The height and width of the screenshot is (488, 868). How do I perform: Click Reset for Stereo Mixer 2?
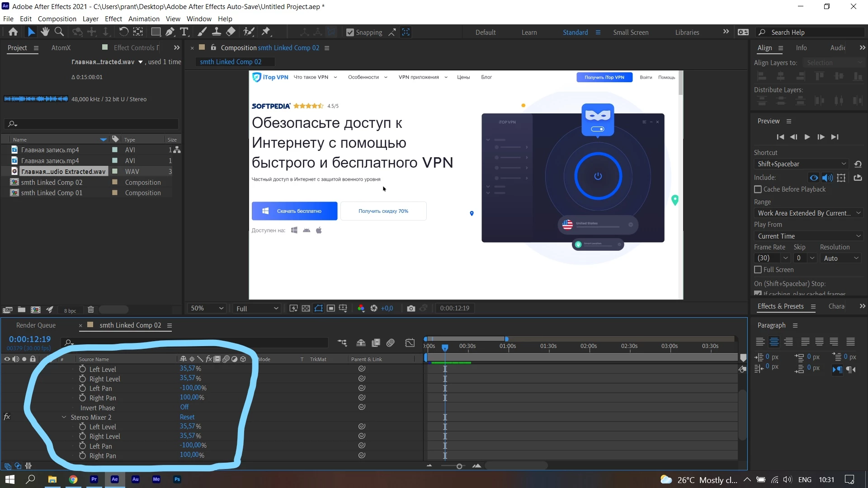187,417
